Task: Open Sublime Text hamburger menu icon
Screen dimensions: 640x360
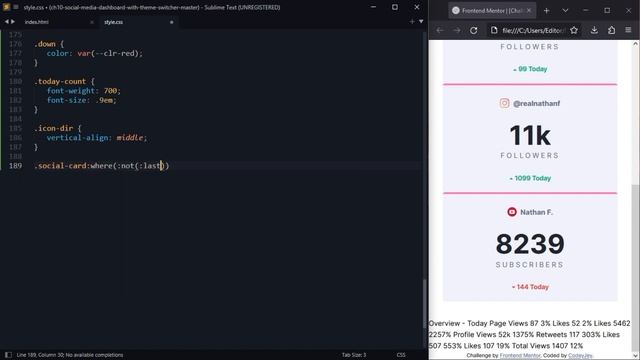Action: click(x=16, y=7)
